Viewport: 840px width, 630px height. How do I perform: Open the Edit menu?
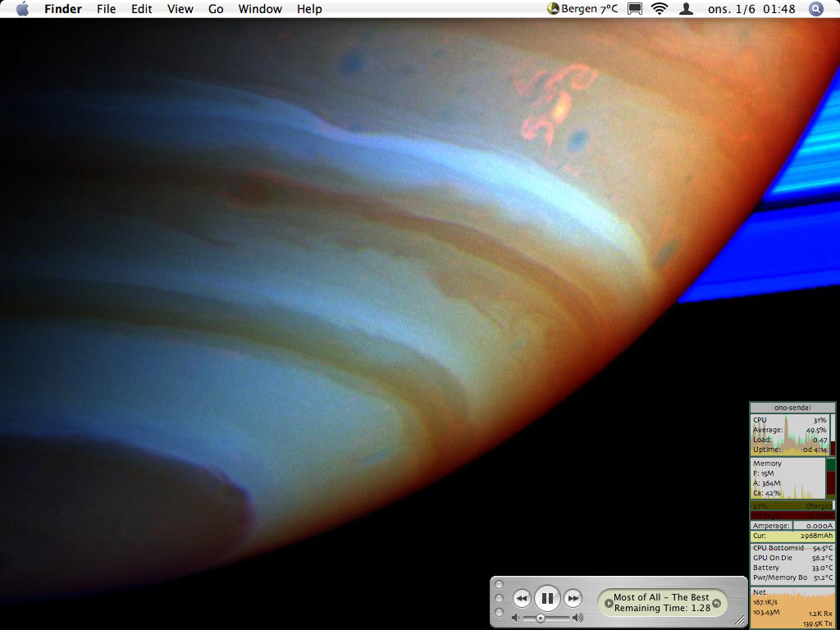141,9
